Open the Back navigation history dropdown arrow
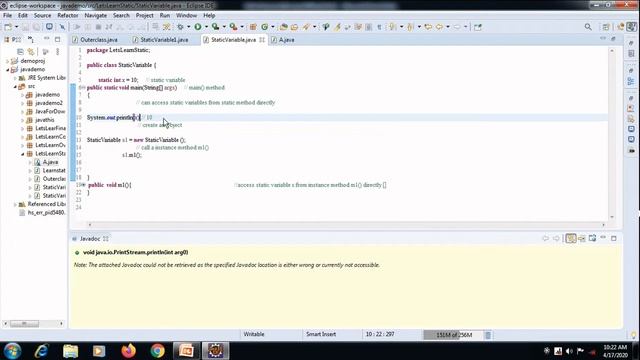Screen dimensions: 640x360 tap(448, 27)
